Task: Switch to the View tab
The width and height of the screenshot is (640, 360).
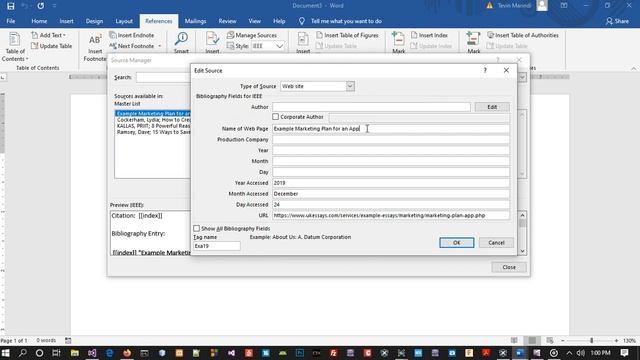Action: click(255, 21)
